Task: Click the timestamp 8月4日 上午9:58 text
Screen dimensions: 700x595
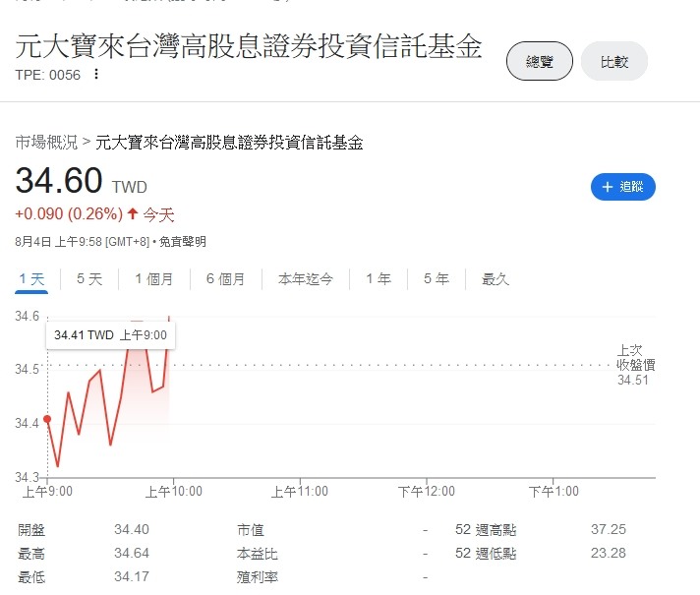Action: pos(58,242)
